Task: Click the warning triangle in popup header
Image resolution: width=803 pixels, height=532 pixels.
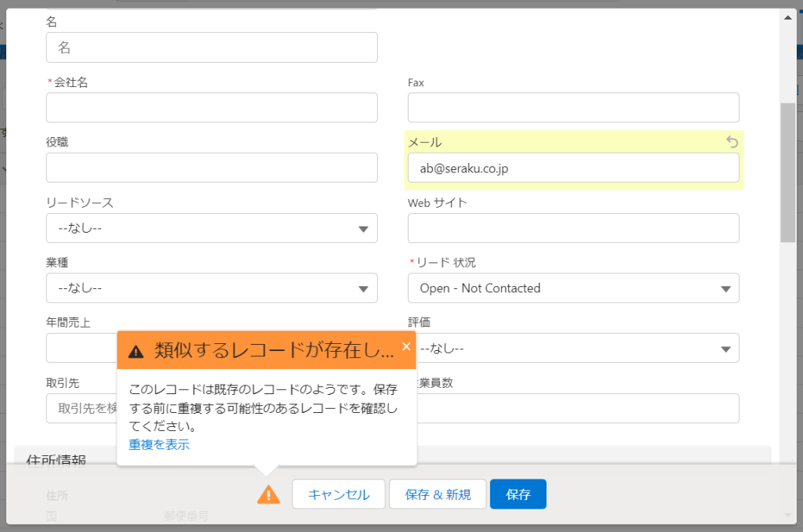Action: 136,352
